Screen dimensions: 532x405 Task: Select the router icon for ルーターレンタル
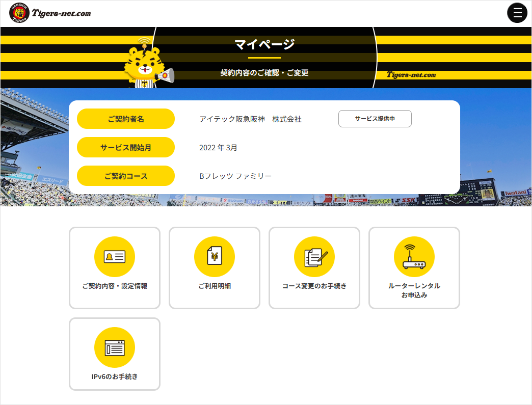coord(414,256)
